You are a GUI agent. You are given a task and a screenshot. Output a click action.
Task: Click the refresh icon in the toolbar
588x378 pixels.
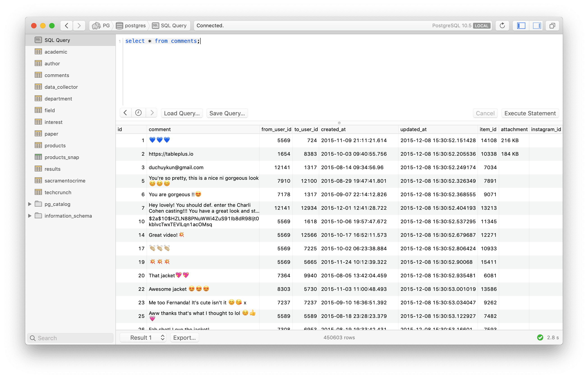(x=502, y=25)
